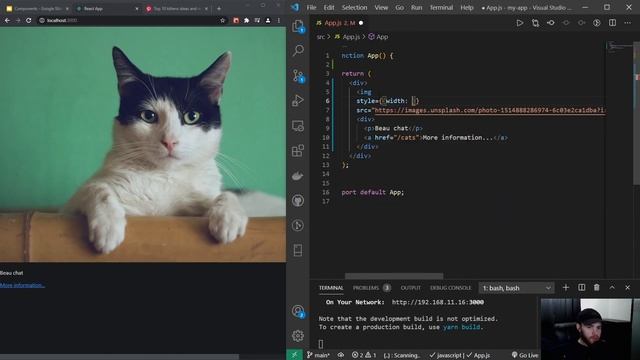Open the Docker view in activity bar
The image size is (640, 360).
click(298, 176)
